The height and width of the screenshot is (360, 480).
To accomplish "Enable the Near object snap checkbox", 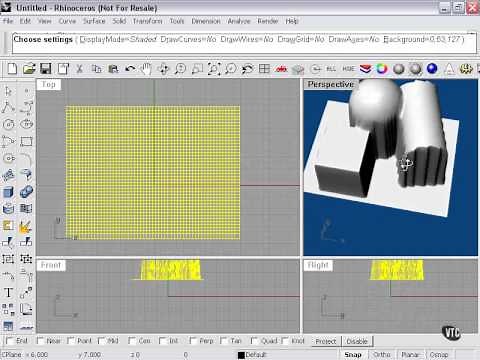I will 40,341.
